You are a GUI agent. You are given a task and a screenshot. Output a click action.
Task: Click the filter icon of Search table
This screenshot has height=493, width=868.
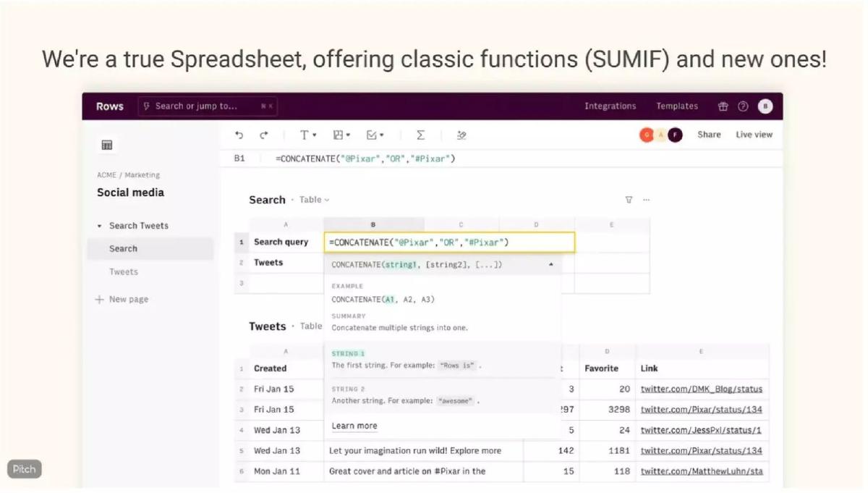point(629,200)
